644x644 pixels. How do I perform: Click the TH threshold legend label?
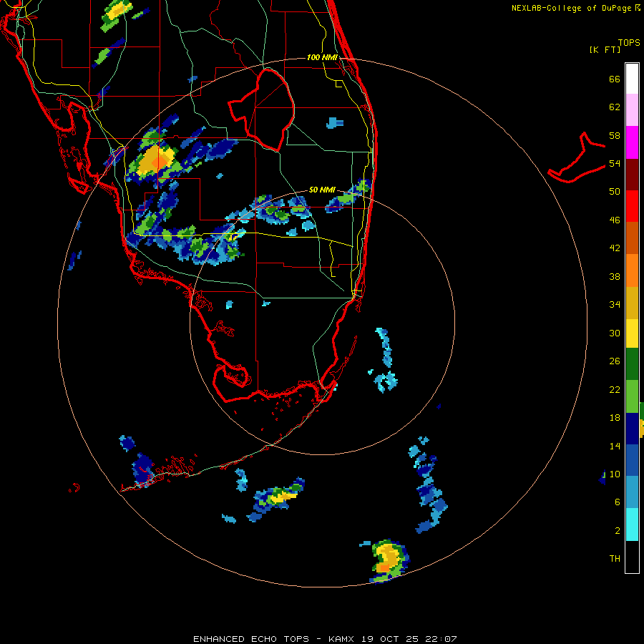click(x=615, y=559)
